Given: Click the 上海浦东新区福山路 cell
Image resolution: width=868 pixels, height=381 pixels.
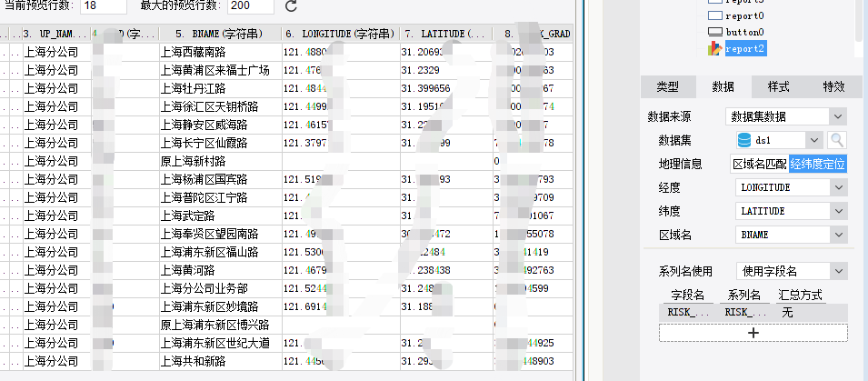Looking at the screenshot, I should tap(220, 253).
